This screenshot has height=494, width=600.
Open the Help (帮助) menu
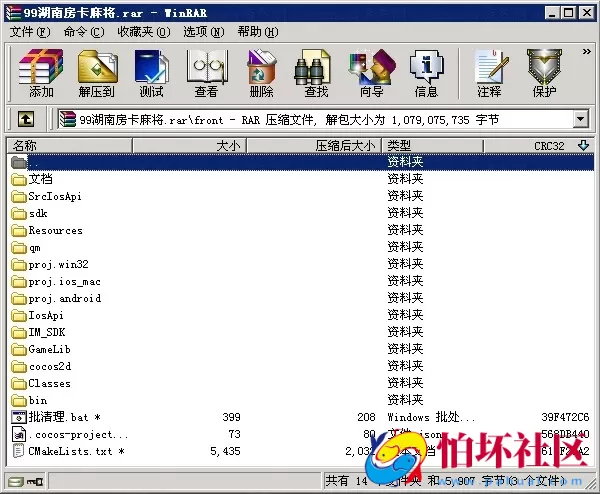[x=258, y=32]
